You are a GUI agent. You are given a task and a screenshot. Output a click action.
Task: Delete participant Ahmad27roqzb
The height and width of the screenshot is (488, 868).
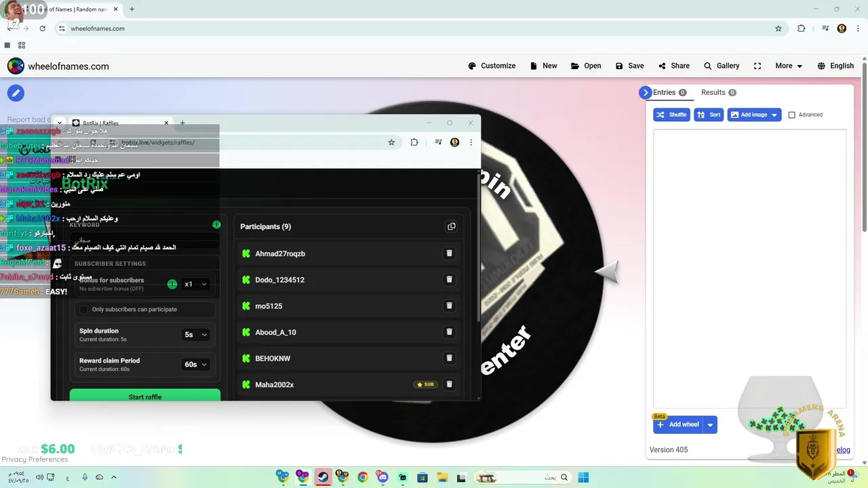click(449, 253)
